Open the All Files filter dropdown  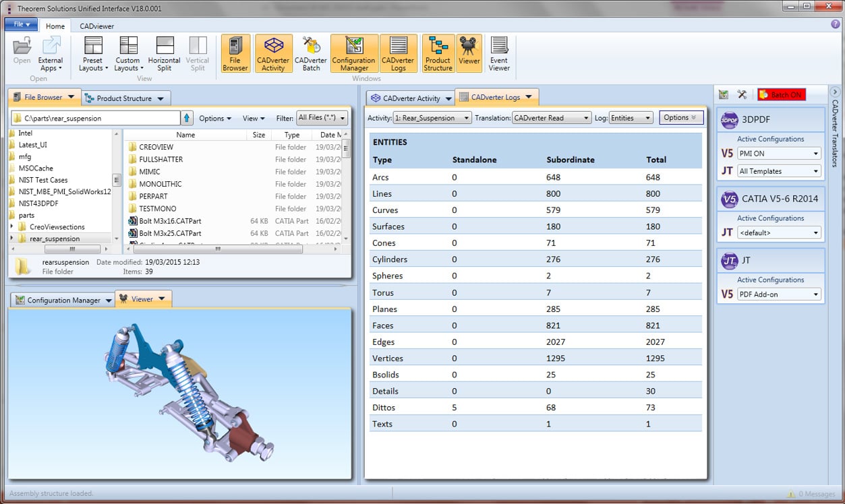click(x=322, y=118)
